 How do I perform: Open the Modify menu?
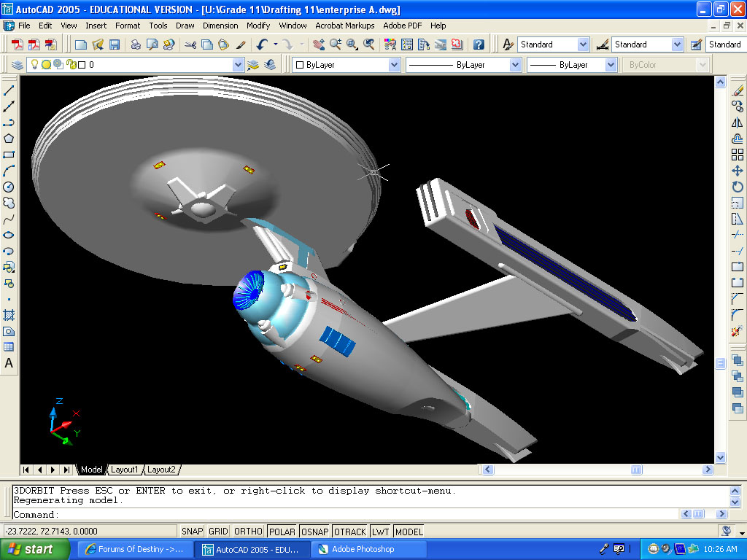[x=258, y=26]
